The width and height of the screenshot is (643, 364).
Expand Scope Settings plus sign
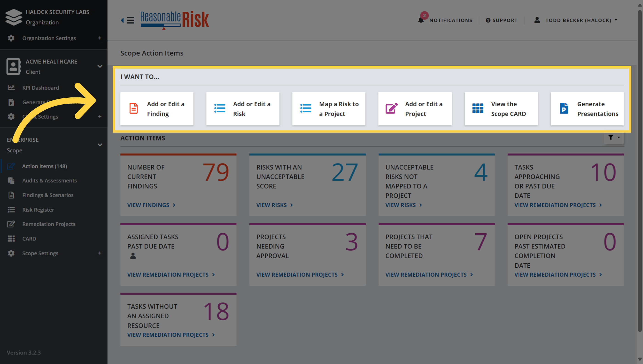(x=100, y=253)
